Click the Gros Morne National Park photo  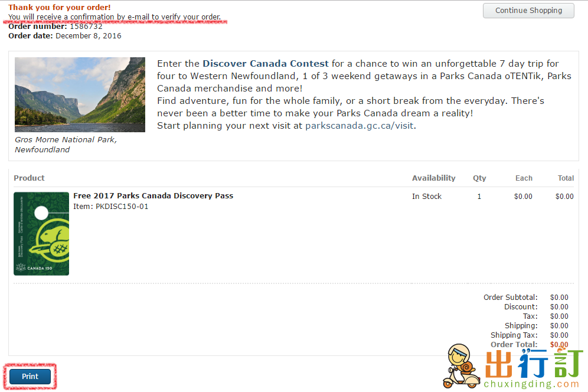point(80,94)
